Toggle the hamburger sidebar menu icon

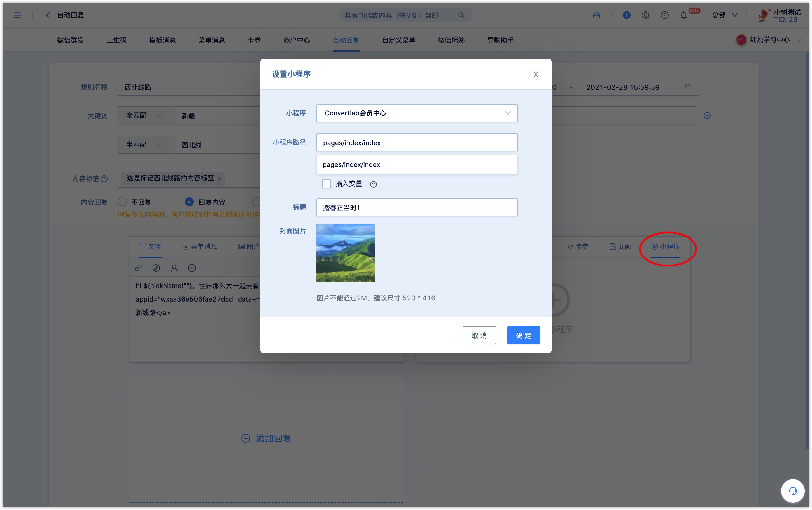coord(18,15)
